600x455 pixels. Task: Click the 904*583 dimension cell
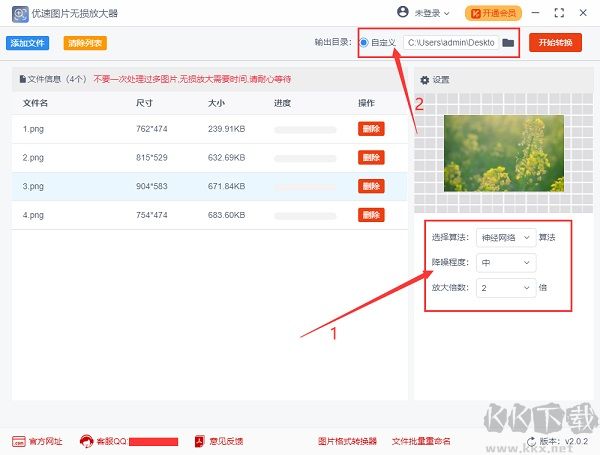[152, 186]
